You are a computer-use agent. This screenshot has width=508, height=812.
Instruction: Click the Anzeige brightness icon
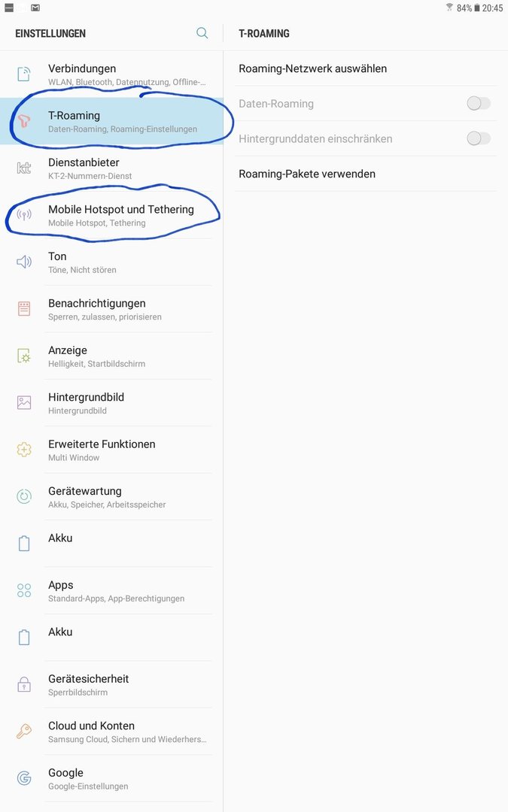pyautogui.click(x=24, y=356)
